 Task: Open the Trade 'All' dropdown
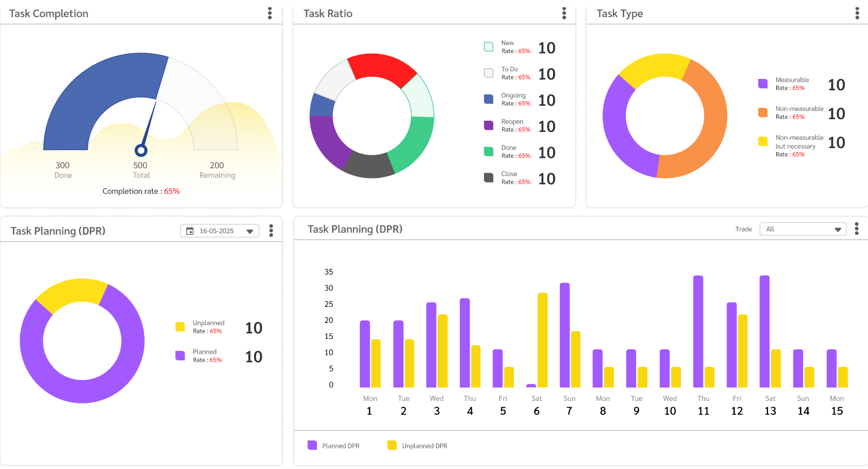coord(803,229)
